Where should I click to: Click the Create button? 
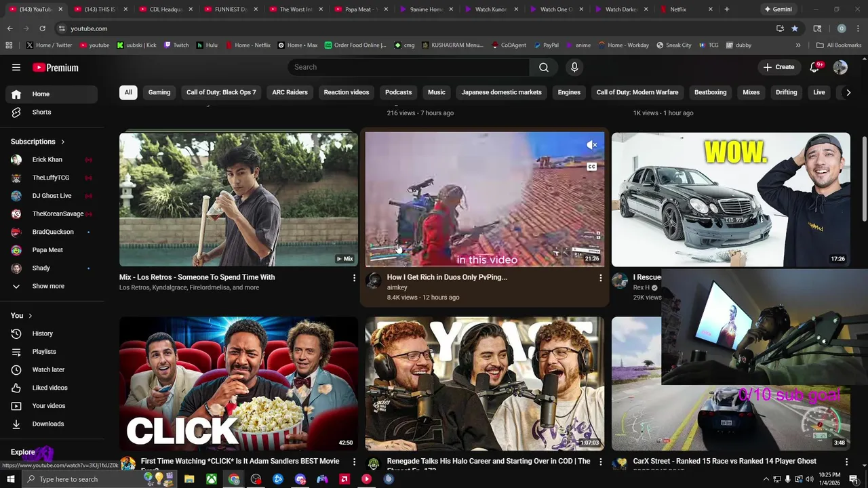[x=778, y=67]
